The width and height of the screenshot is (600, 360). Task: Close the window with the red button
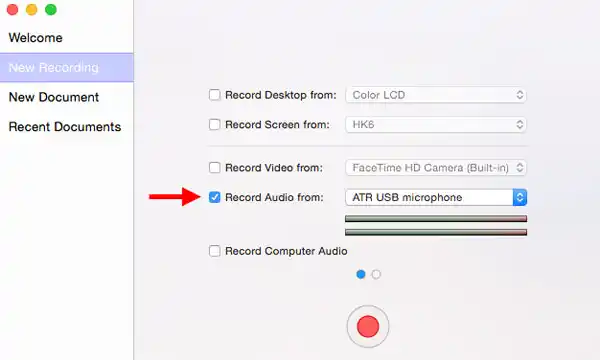point(13,10)
